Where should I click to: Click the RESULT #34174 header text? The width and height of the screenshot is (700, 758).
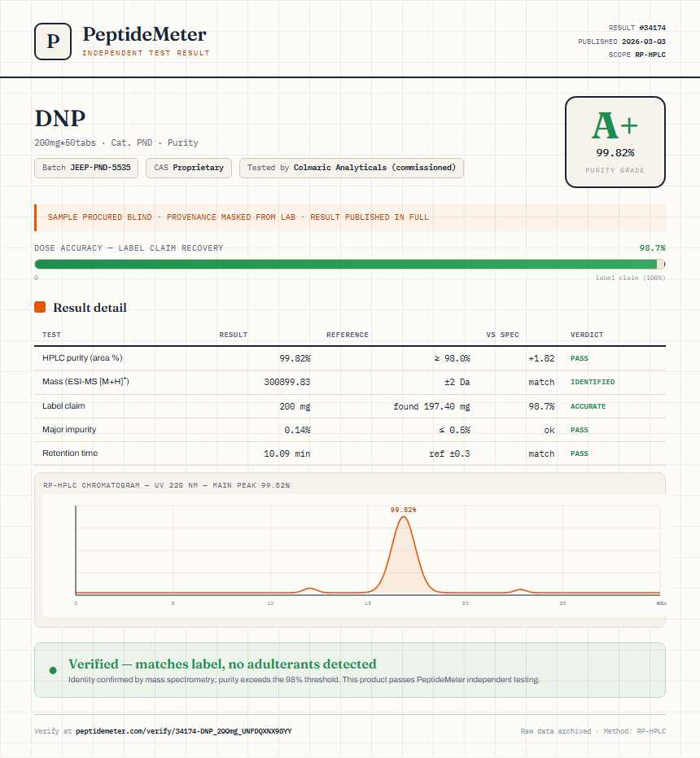[637, 28]
